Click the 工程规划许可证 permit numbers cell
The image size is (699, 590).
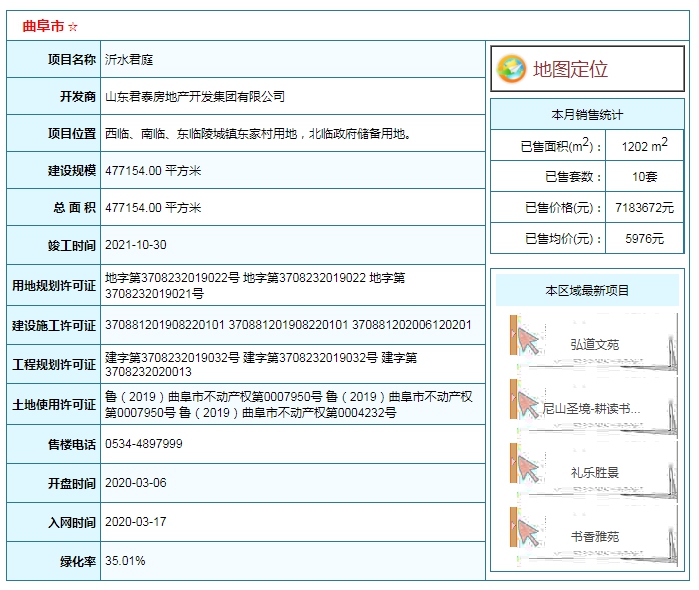(293, 364)
